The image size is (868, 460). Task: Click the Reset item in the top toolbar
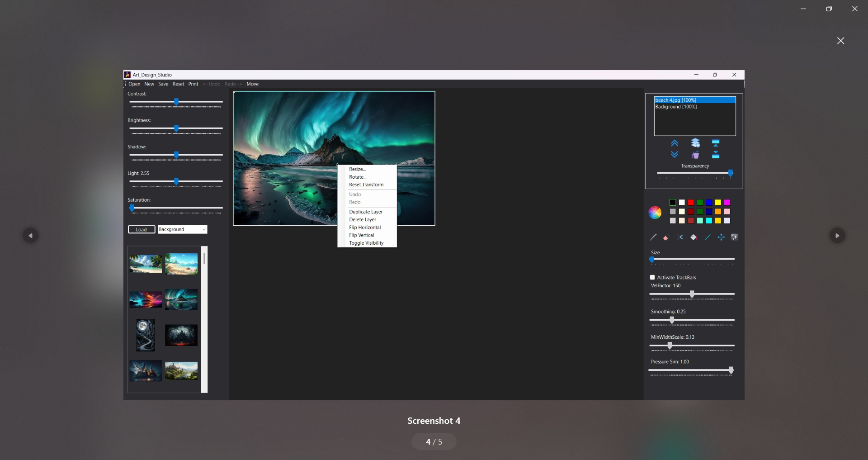(x=178, y=84)
